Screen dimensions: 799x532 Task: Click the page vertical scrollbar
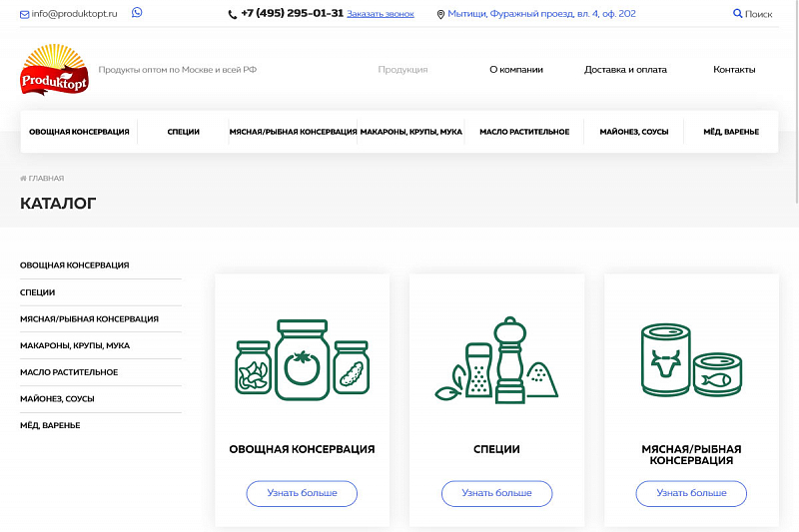(796, 102)
